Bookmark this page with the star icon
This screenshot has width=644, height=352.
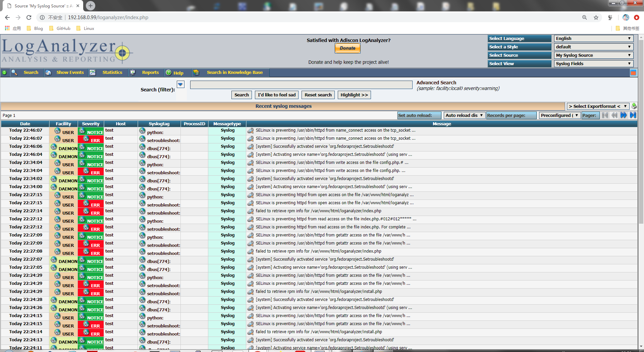pyautogui.click(x=596, y=17)
